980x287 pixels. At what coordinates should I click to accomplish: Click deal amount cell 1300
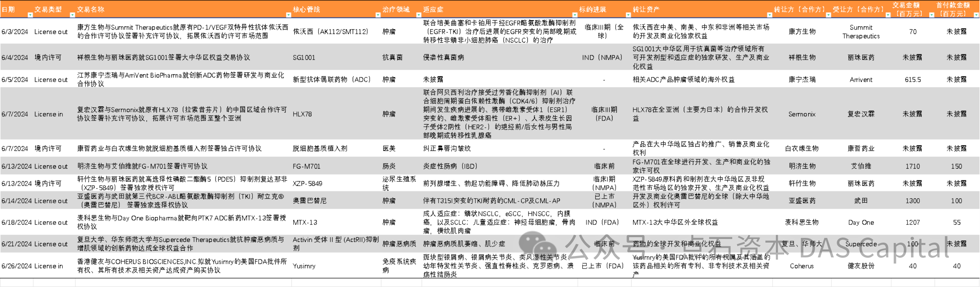[913, 201]
